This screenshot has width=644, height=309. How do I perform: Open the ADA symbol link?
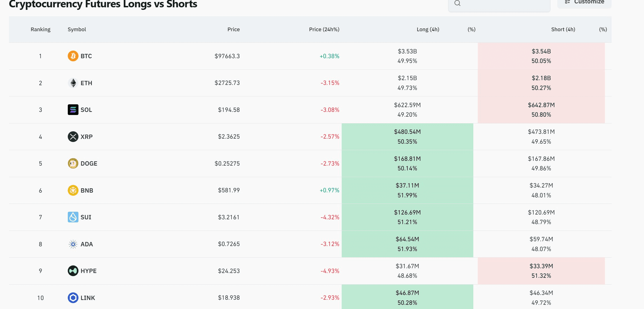point(87,244)
